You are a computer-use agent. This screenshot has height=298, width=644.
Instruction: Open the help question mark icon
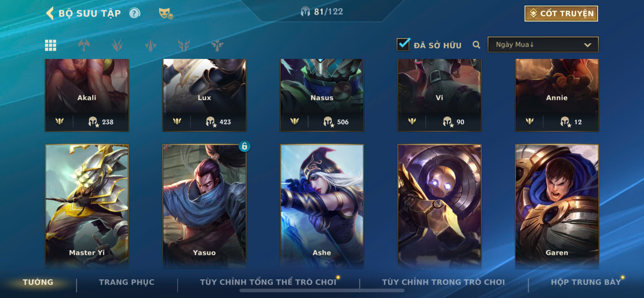coord(134,13)
